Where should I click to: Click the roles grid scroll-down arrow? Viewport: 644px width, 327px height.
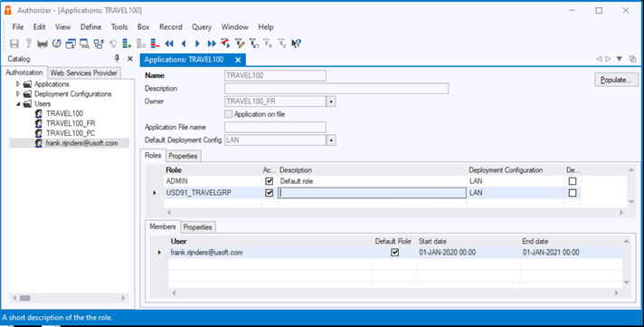point(631,202)
